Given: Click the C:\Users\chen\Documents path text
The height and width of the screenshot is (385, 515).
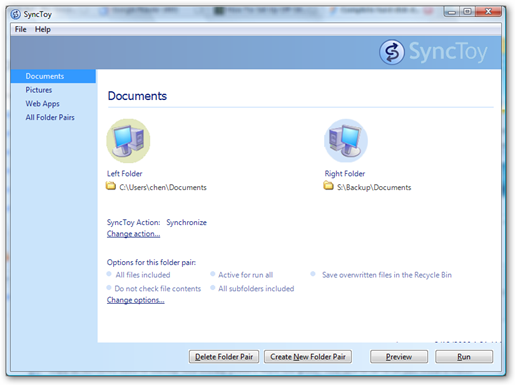Looking at the screenshot, I should point(163,187).
